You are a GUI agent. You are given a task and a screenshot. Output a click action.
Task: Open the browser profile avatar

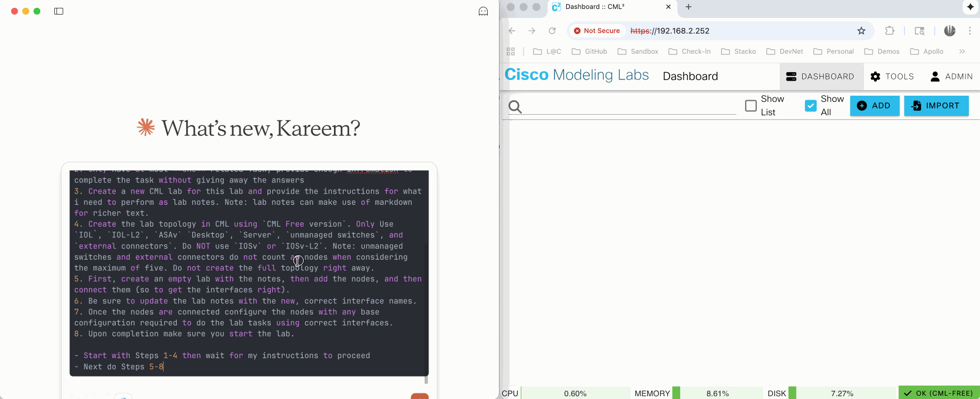click(950, 31)
